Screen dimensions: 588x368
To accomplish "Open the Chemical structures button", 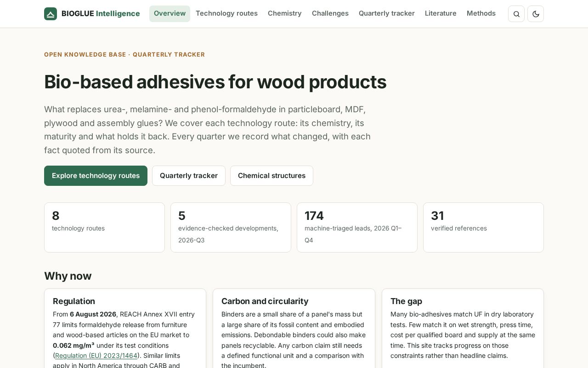I will tap(271, 176).
